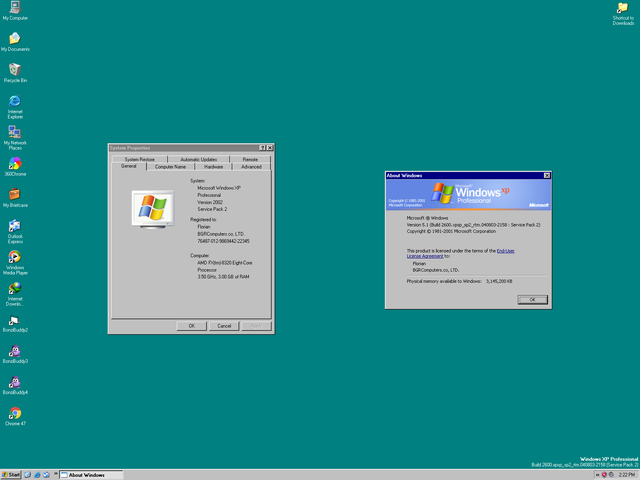Click the product ID 76487-012 text

[223, 241]
